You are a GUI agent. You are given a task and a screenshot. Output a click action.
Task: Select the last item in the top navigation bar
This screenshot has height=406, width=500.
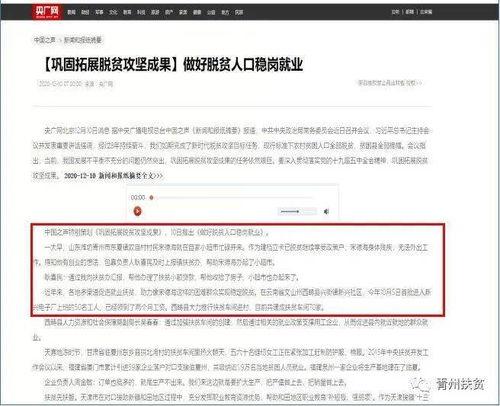[x=239, y=12]
